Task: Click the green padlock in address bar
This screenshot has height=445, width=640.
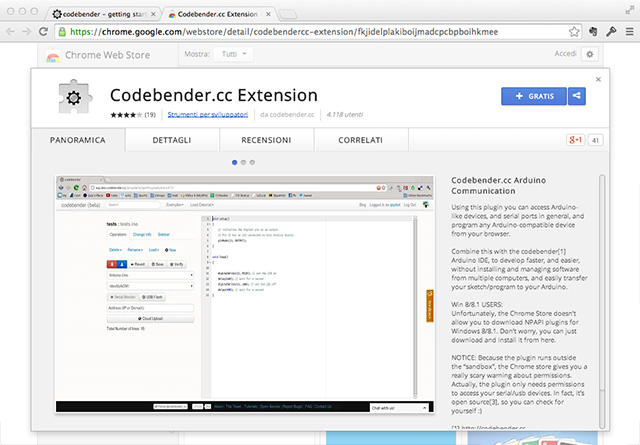Action: [62, 32]
